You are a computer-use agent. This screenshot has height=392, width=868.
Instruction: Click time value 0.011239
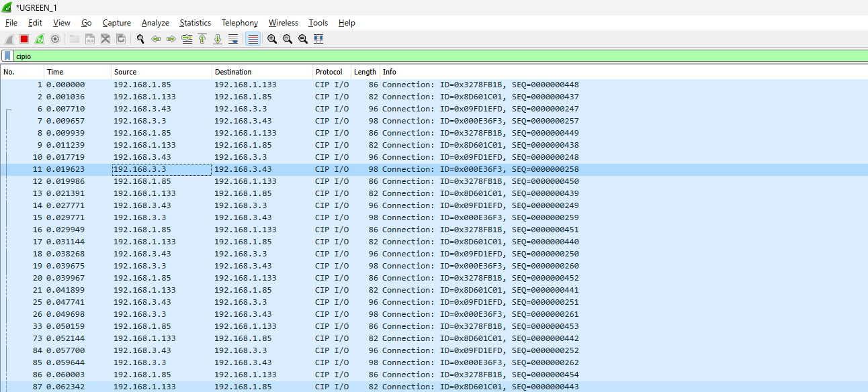(66, 145)
